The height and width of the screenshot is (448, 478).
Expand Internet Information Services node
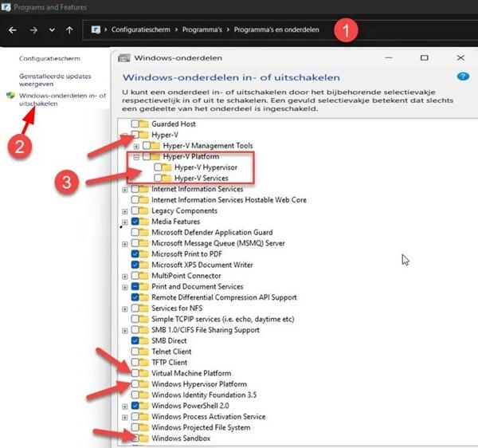tap(125, 190)
